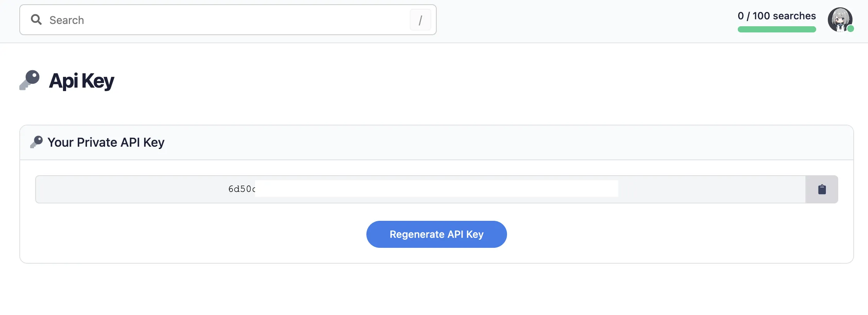The width and height of the screenshot is (868, 315).
Task: Click the "Your Private API Key" title
Action: coord(106,142)
